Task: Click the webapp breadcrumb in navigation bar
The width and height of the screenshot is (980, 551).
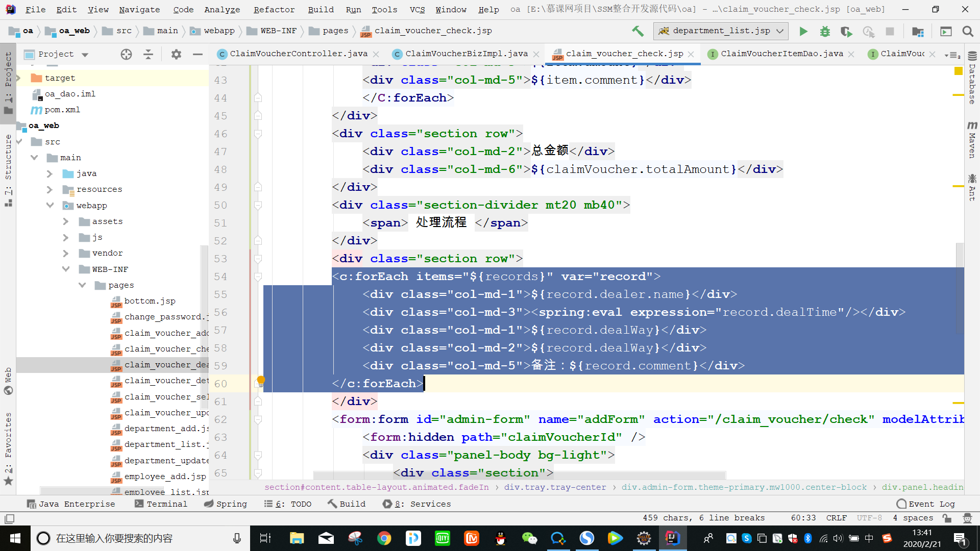Action: pos(213,31)
